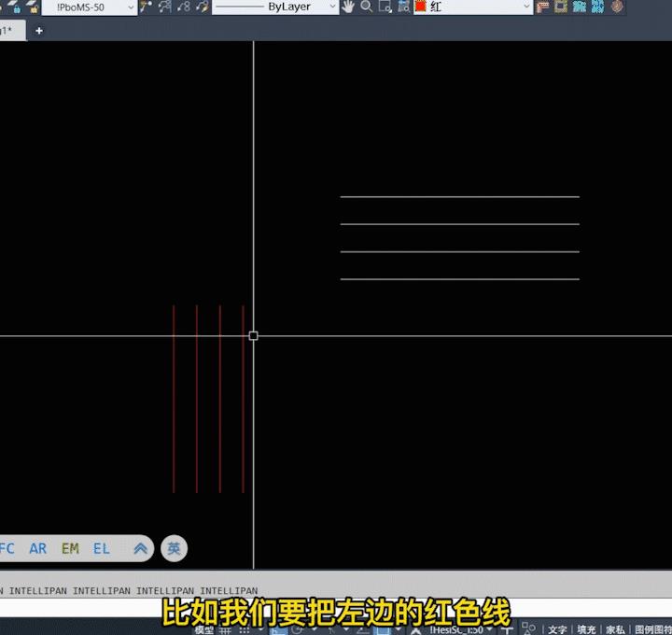Add a new drawing tab
This screenshot has height=635, width=672.
click(x=39, y=31)
